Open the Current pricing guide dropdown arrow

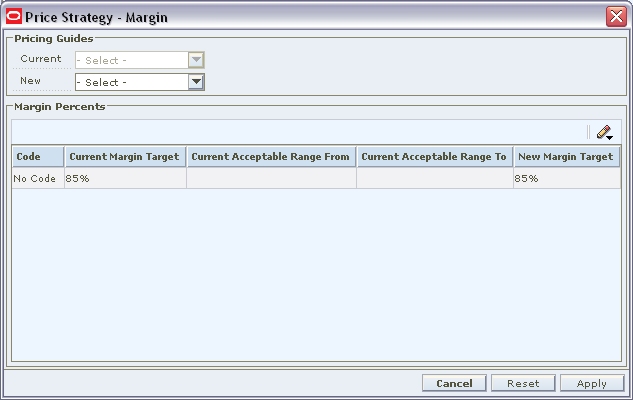(196, 60)
